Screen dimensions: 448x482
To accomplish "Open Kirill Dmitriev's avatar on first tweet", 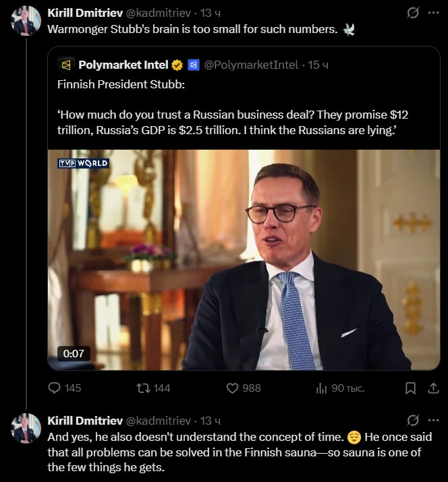I will [x=26, y=21].
